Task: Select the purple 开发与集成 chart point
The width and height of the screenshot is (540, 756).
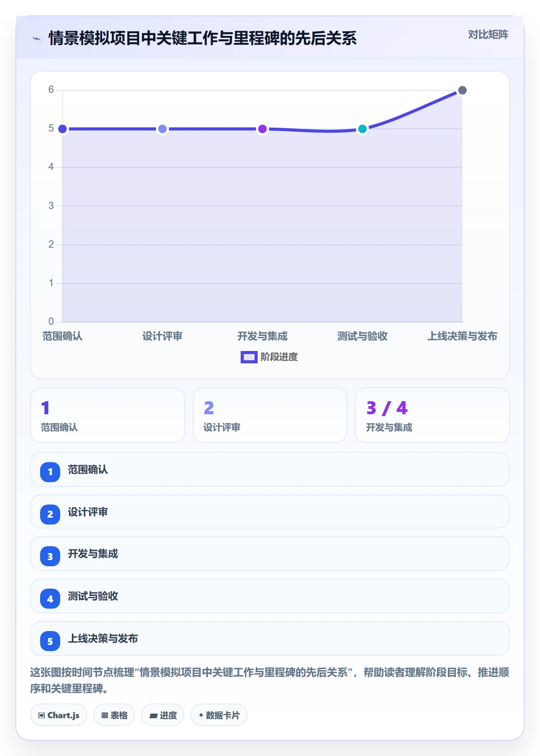Action: (262, 129)
